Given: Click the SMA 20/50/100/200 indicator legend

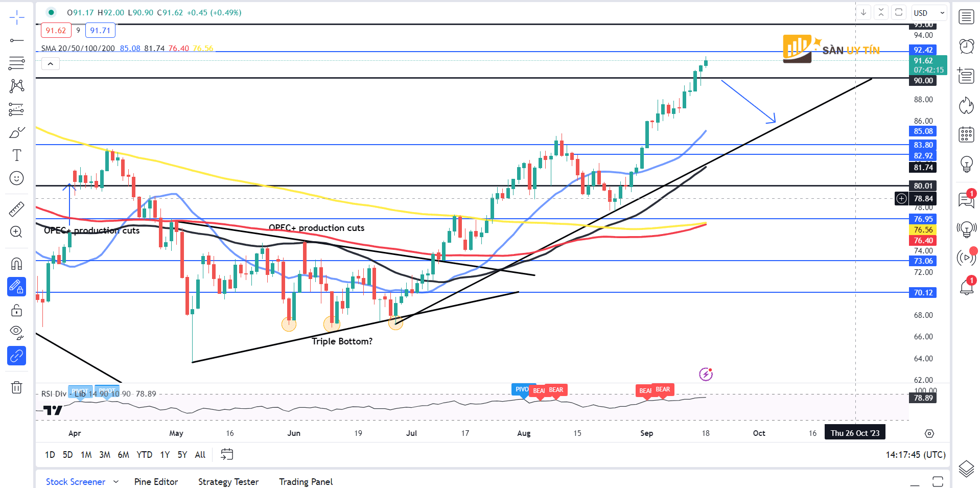Looking at the screenshot, I should (x=78, y=49).
